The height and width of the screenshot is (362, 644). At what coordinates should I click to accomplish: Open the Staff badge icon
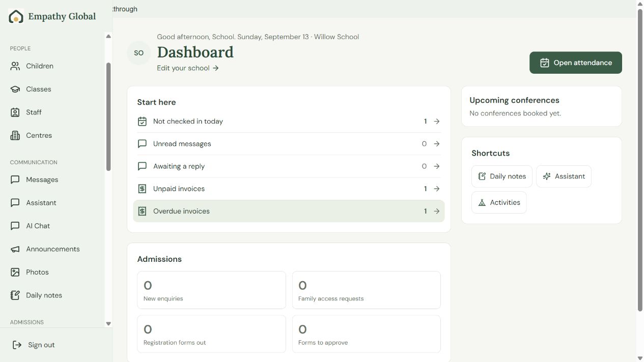[15, 112]
